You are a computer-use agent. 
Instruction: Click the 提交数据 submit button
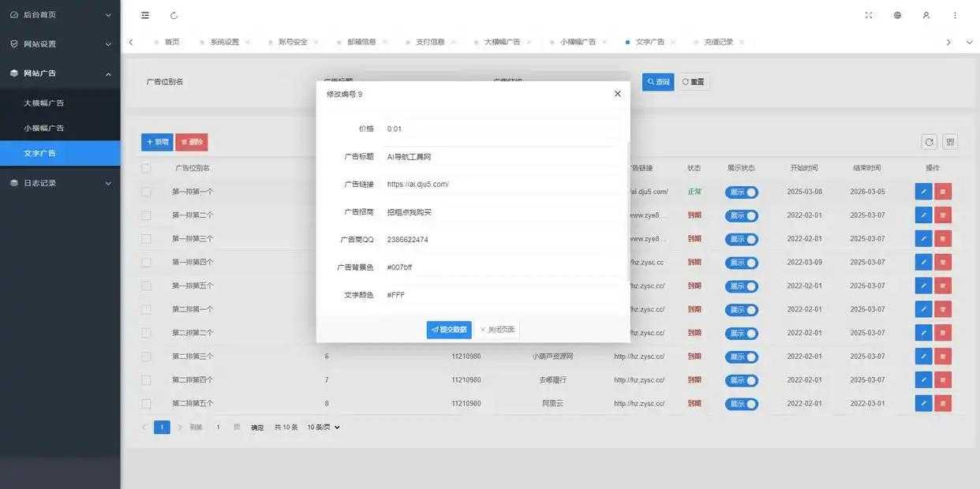[449, 330]
